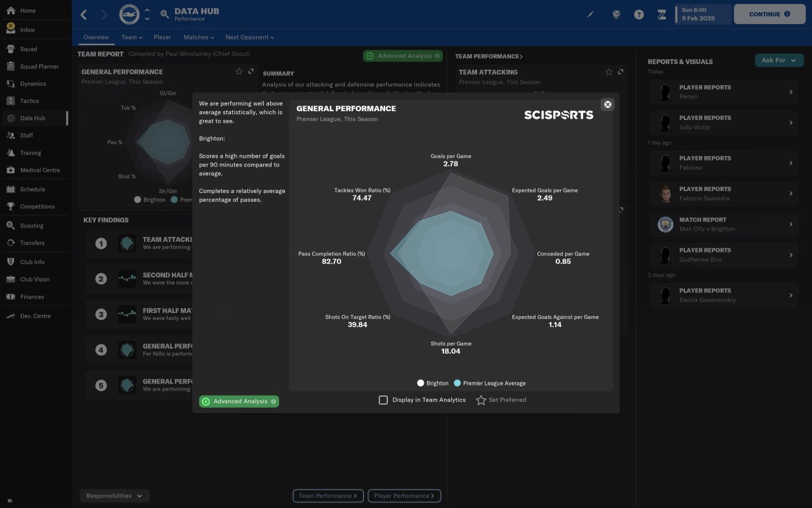
Task: Open the Inbox sidebar icon
Action: (11, 29)
